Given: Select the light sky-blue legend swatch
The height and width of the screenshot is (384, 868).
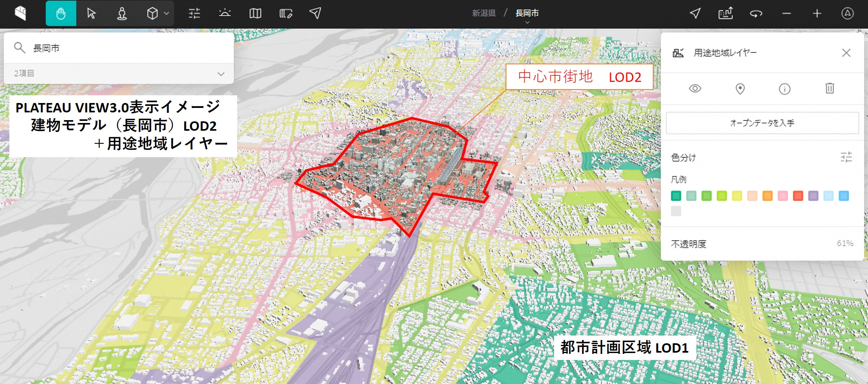Looking at the screenshot, I should click(x=829, y=196).
